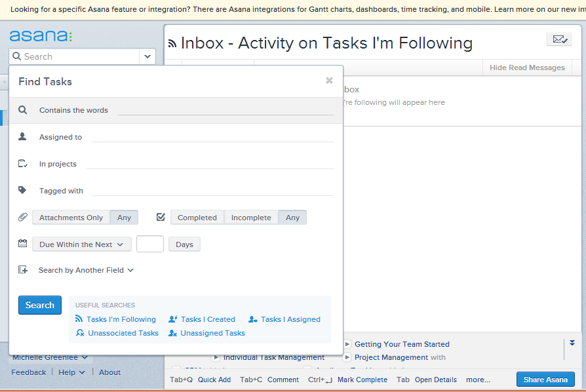
Task: Select Any for completion status
Action: (x=292, y=218)
